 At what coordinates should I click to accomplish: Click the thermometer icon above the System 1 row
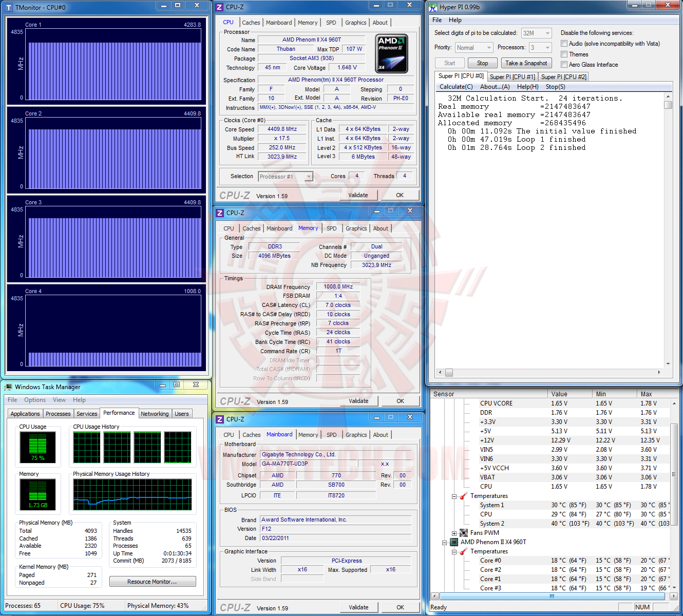tap(463, 496)
